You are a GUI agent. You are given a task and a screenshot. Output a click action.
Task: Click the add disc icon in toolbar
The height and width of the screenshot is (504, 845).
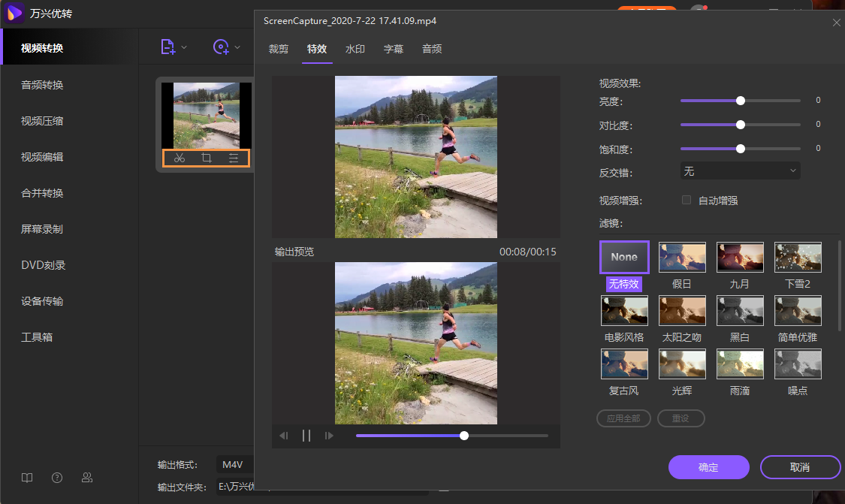(x=221, y=47)
